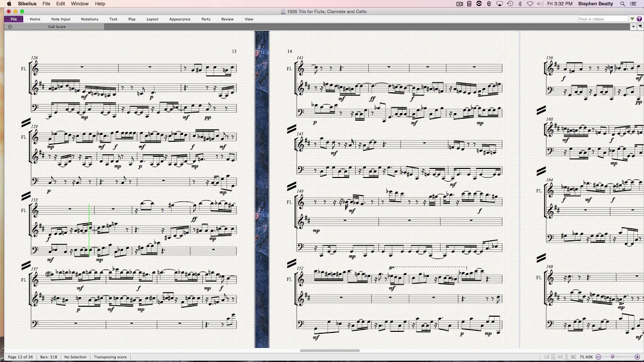644x362 pixels.
Task: Open Sibelius help with purple question icon
Action: coord(639,19)
